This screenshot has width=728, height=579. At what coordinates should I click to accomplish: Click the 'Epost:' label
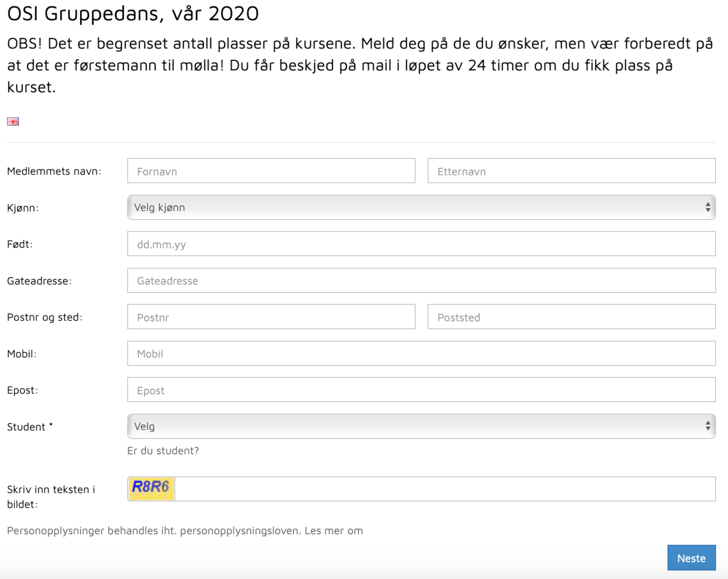[22, 390]
